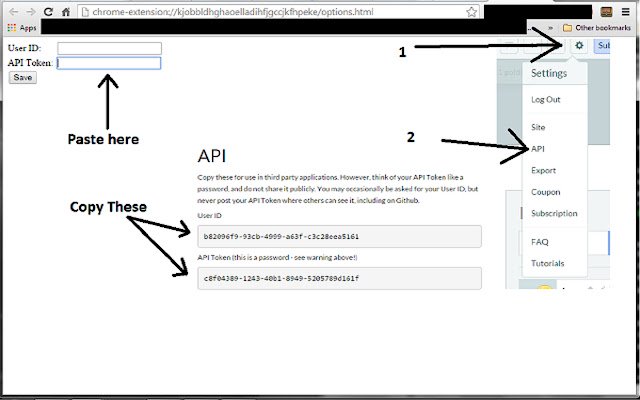This screenshot has height=400, width=640.
Task: Click the 'User ID:' form label
Action: pyautogui.click(x=24, y=48)
